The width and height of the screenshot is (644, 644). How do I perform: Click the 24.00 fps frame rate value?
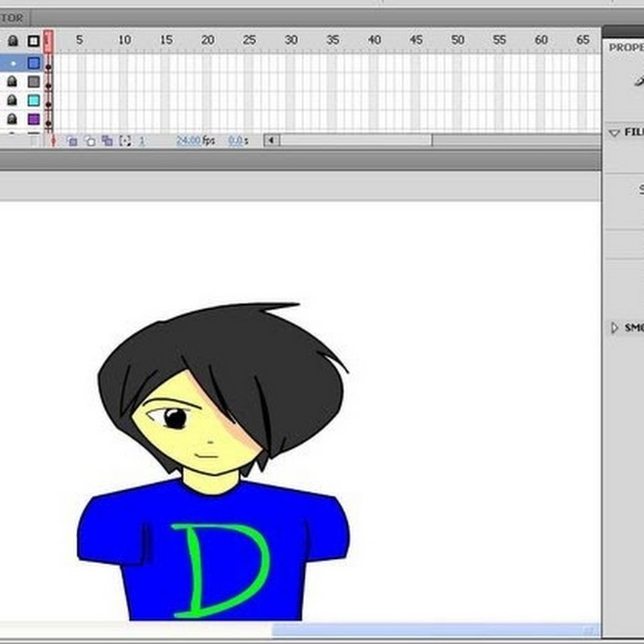tap(188, 141)
